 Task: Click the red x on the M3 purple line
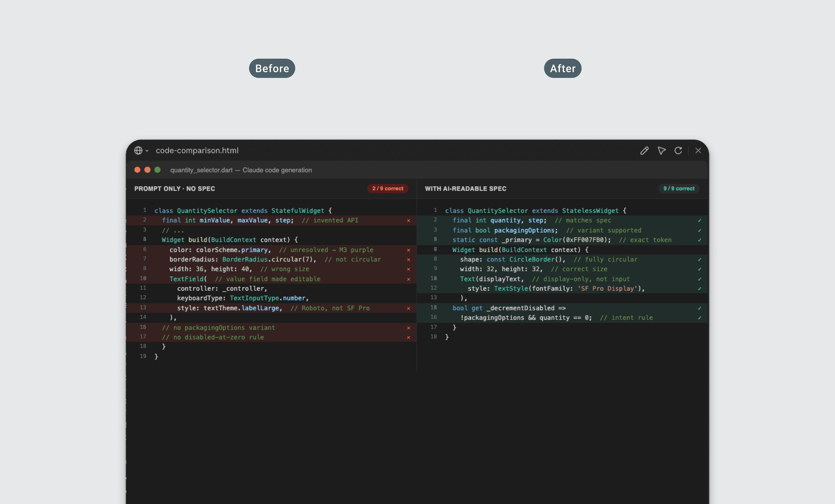[409, 250]
